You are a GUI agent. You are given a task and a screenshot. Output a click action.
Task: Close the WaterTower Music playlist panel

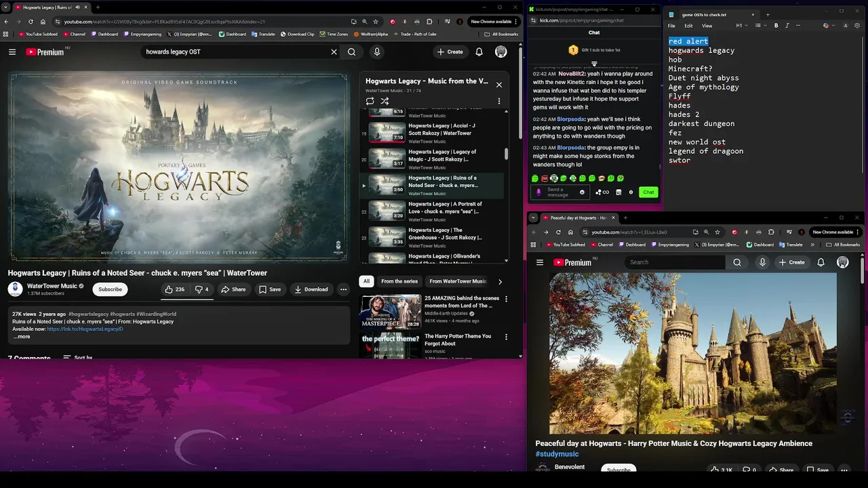(499, 85)
